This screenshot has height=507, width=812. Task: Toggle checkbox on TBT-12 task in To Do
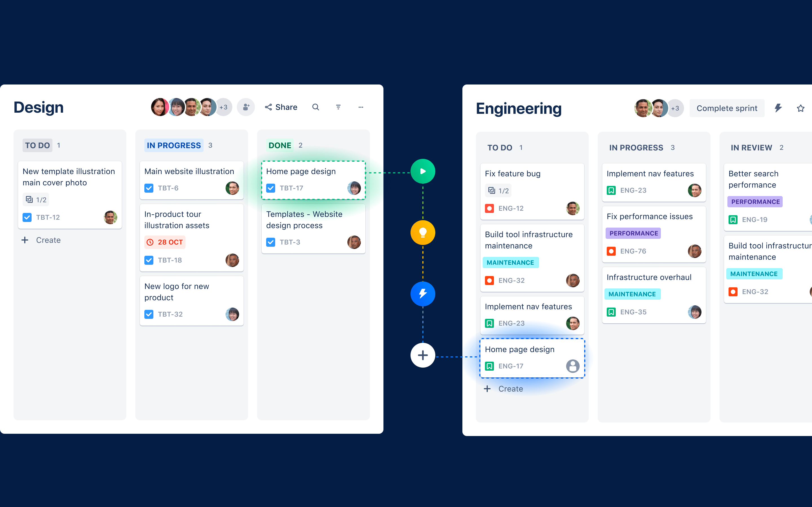(x=27, y=217)
